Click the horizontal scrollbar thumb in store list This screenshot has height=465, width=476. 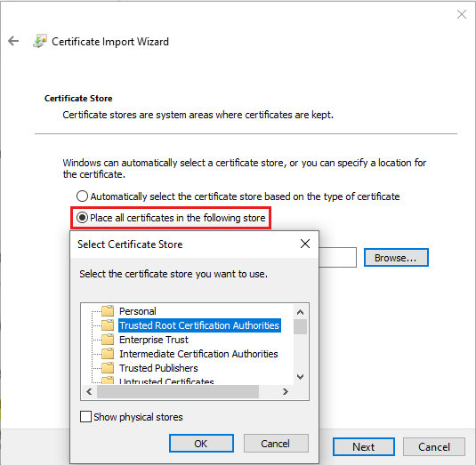tap(178, 391)
